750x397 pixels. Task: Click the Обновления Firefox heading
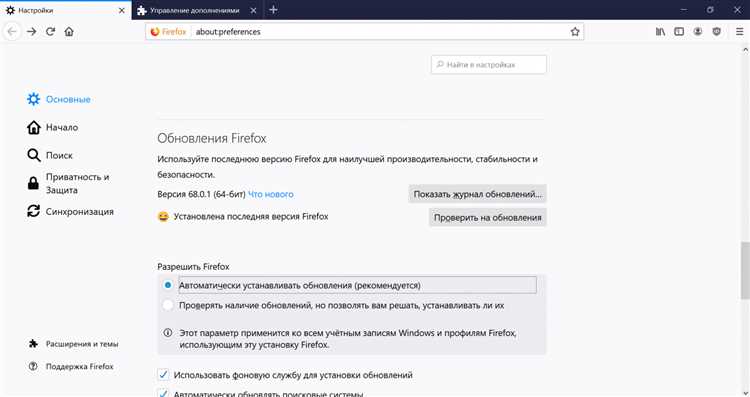(212, 138)
